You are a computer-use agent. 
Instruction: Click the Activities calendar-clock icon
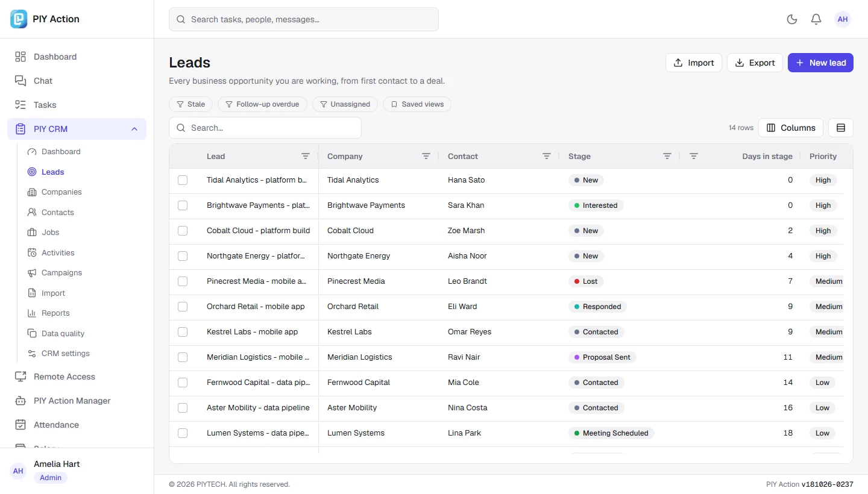point(32,252)
